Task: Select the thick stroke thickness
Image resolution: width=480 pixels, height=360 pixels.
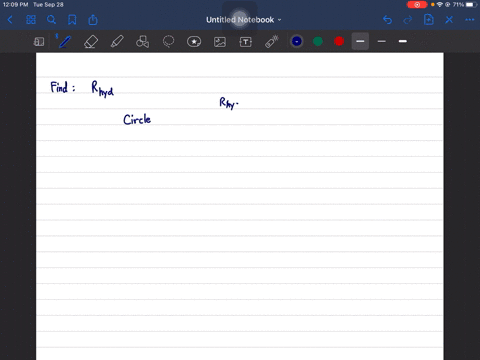Action: (x=403, y=41)
